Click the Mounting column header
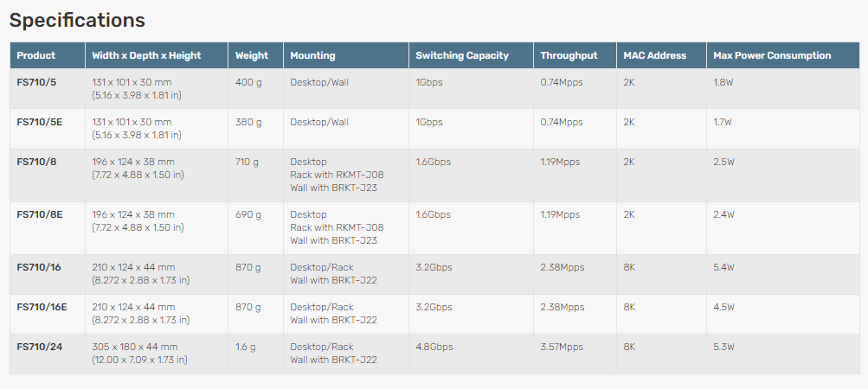868x389 pixels. (312, 55)
